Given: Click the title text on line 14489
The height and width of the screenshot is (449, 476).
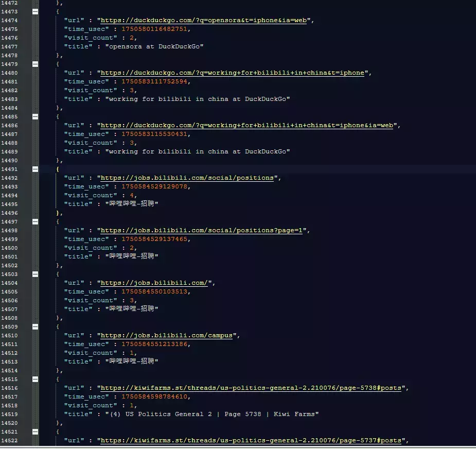Looking at the screenshot, I should (197, 152).
